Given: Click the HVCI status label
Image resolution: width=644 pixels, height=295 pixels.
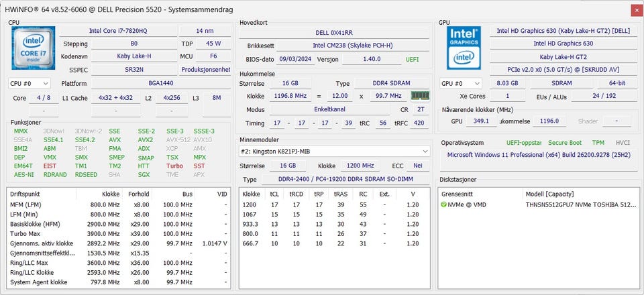Looking at the screenshot, I should 623,143.
